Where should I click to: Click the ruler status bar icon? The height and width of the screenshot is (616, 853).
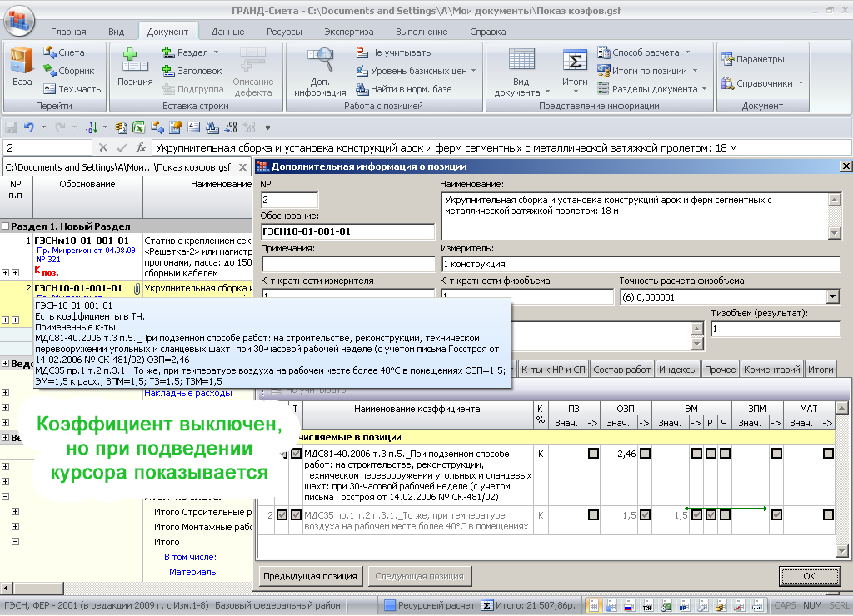pyautogui.click(x=757, y=605)
